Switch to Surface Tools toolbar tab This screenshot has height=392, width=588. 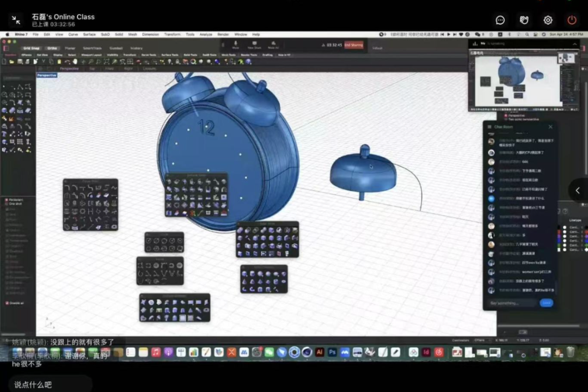click(x=170, y=55)
